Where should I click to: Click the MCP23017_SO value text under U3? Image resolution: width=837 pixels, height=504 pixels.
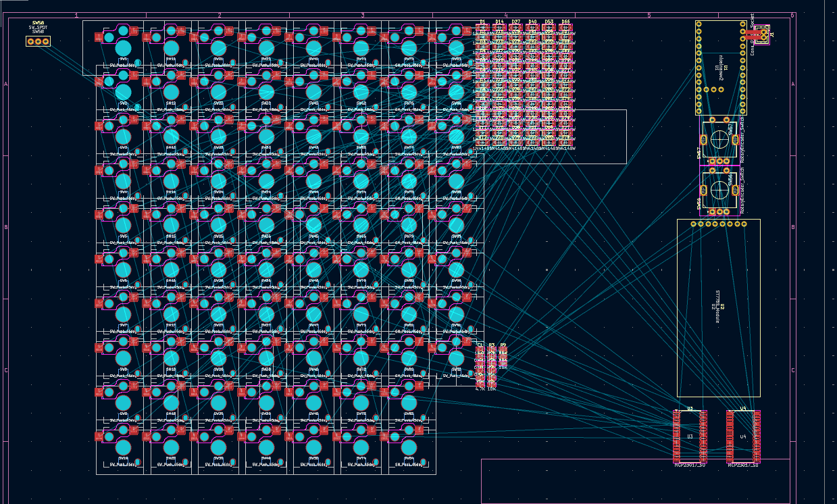click(690, 465)
